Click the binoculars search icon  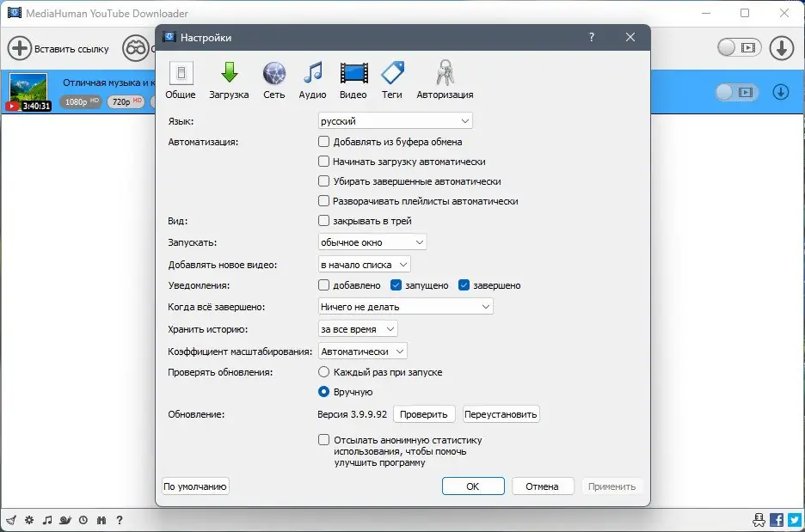click(101, 520)
